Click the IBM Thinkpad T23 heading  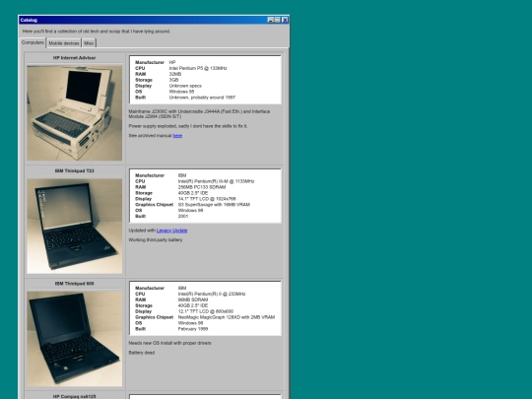tap(74, 170)
